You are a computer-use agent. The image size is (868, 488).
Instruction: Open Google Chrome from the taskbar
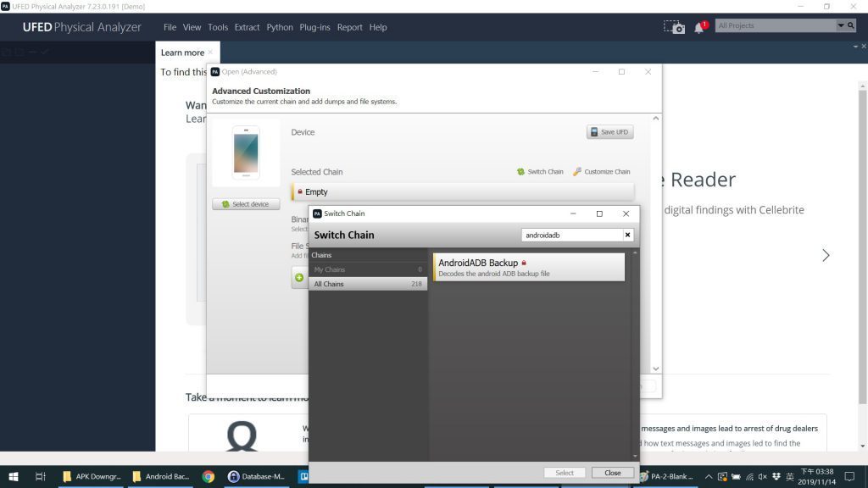coord(209,476)
